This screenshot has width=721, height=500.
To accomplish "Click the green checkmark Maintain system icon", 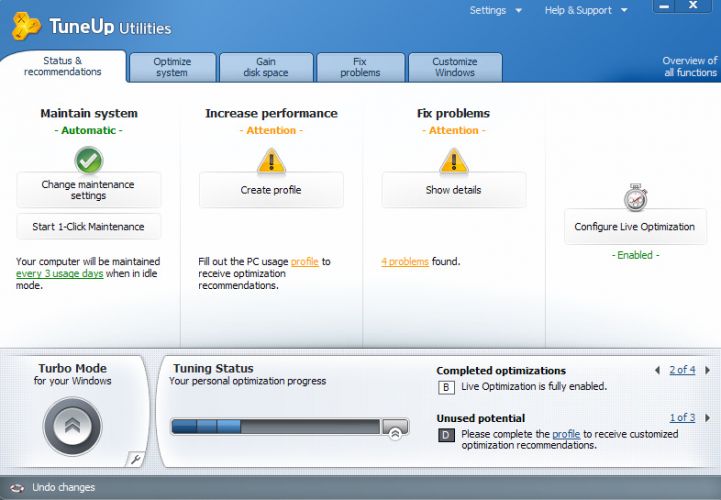I will [x=88, y=160].
